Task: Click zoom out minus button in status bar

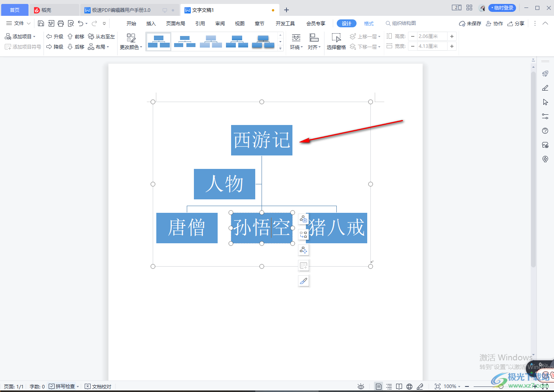Action: pos(467,386)
